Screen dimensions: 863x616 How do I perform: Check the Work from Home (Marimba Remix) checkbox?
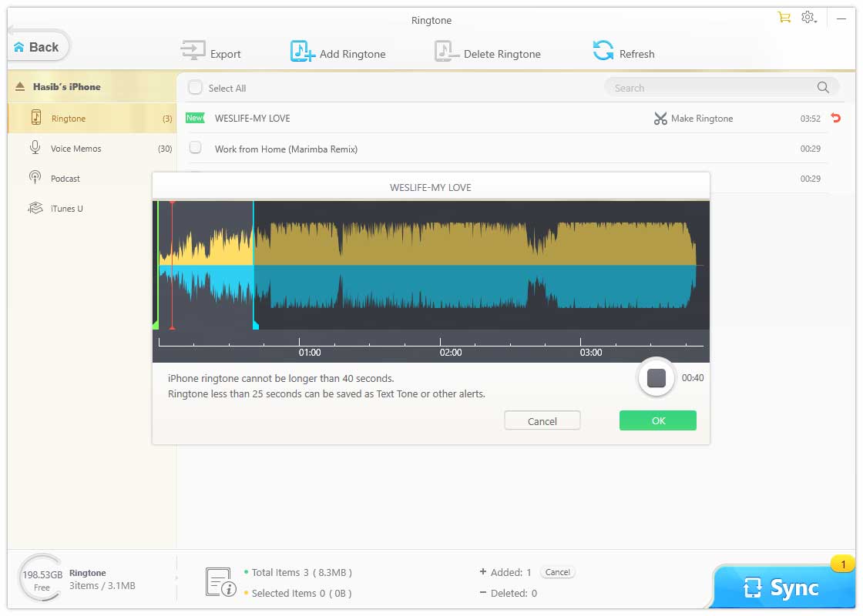(196, 148)
